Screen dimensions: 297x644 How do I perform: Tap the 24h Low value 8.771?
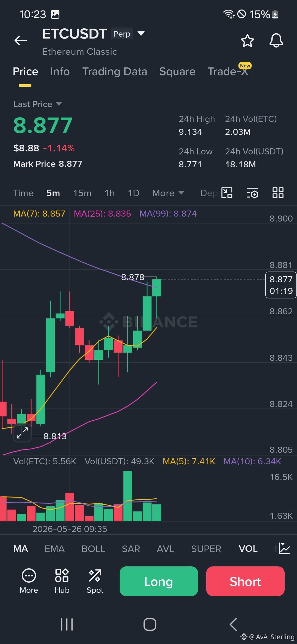point(190,164)
